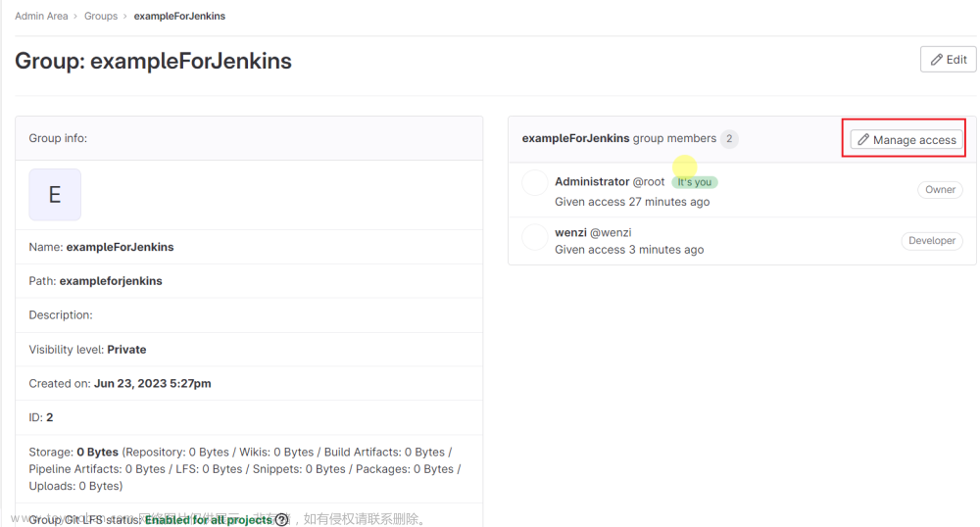Select the @wenzi username text
The height and width of the screenshot is (527, 980).
coord(611,232)
